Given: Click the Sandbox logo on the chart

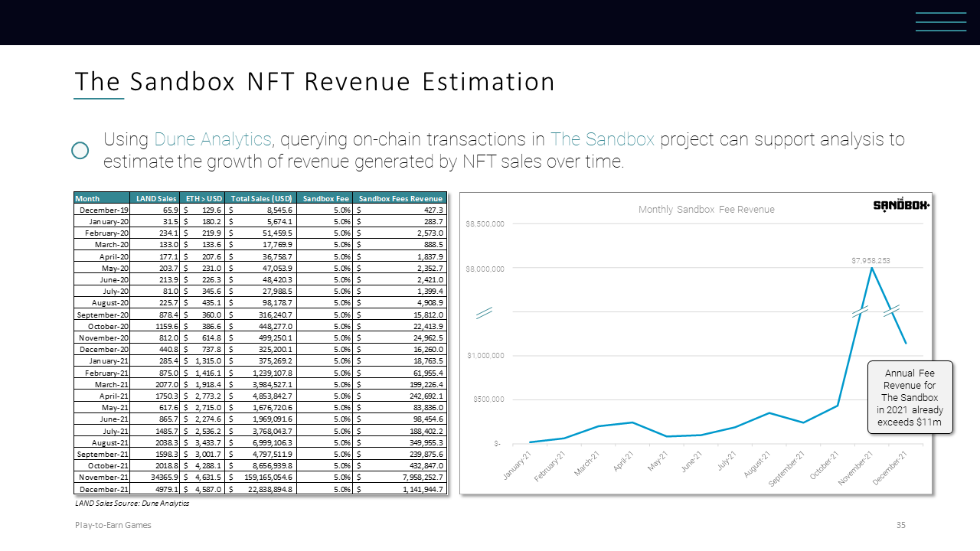Looking at the screenshot, I should click(901, 205).
